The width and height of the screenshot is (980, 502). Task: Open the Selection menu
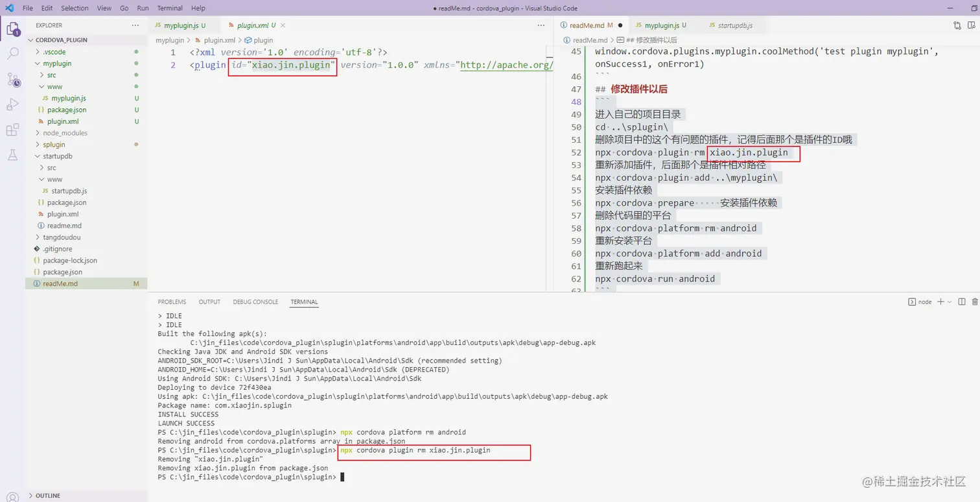coord(75,8)
